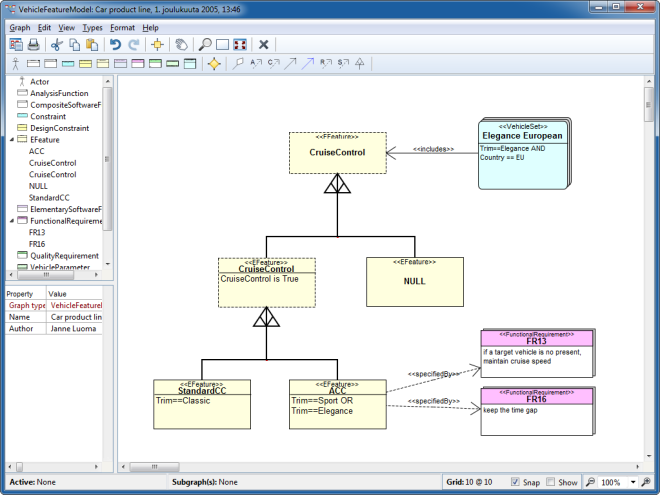The height and width of the screenshot is (495, 660).
Task: Click the Print toolbar icon
Action: pos(33,45)
